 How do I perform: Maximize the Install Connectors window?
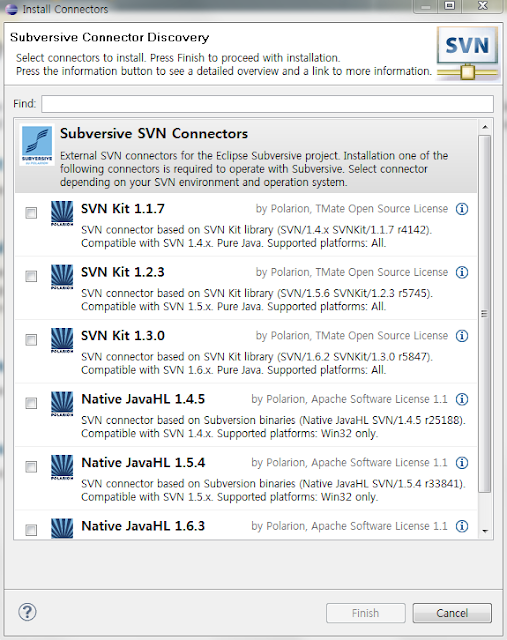450,6
